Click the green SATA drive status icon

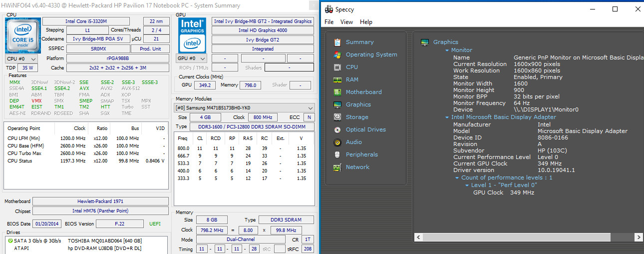click(x=10, y=240)
